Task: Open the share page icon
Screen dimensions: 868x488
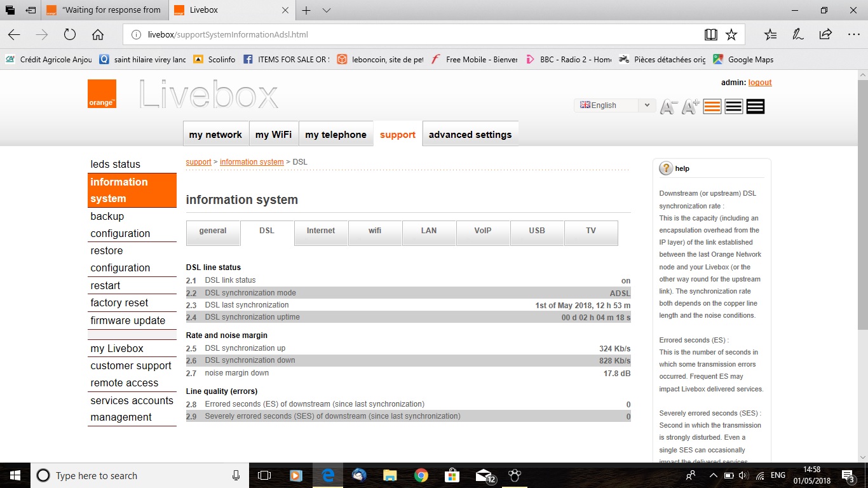Action: [x=825, y=34]
